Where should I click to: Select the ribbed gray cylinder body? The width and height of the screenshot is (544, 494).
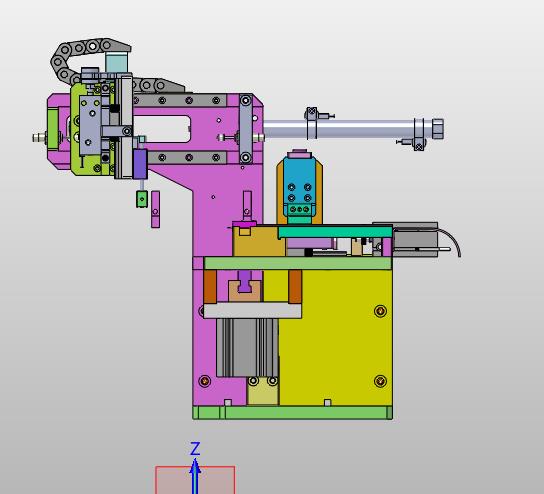[247, 348]
